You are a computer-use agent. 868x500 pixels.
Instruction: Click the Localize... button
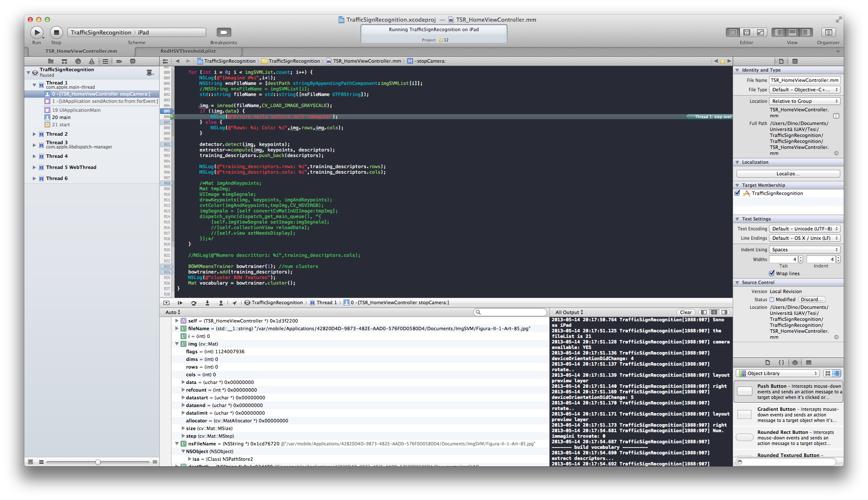pyautogui.click(x=788, y=174)
